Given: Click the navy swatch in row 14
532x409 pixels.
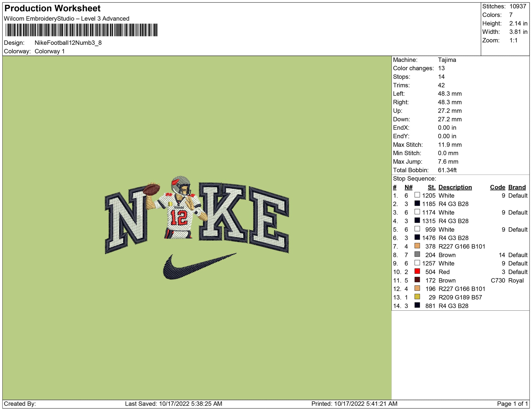Looking at the screenshot, I should pyautogui.click(x=417, y=305).
